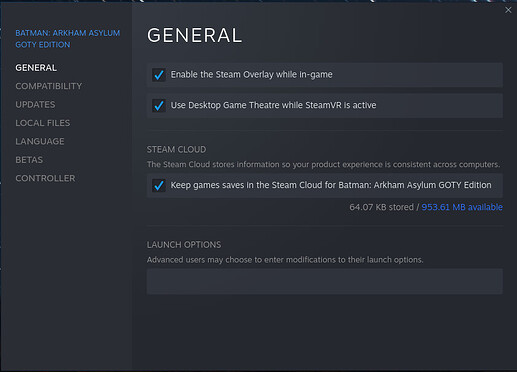517x372 pixels.
Task: Open the Controller settings tab
Action: click(45, 178)
